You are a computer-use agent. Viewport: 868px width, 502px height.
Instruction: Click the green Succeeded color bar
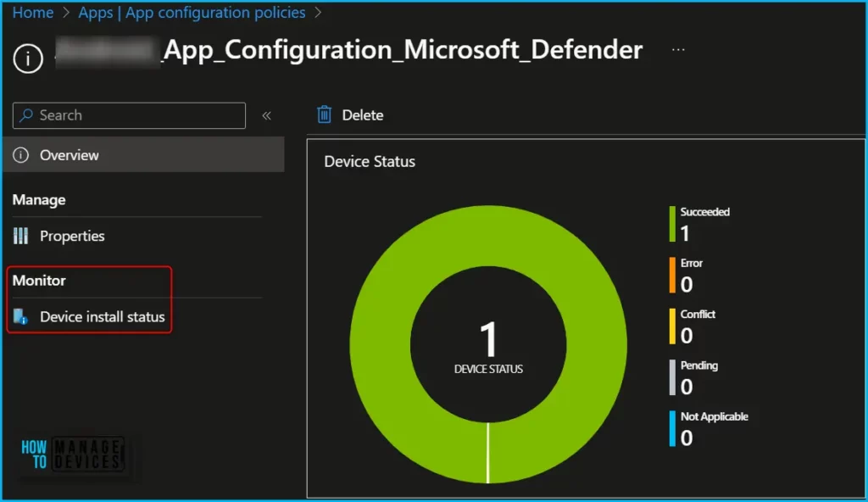tap(672, 225)
